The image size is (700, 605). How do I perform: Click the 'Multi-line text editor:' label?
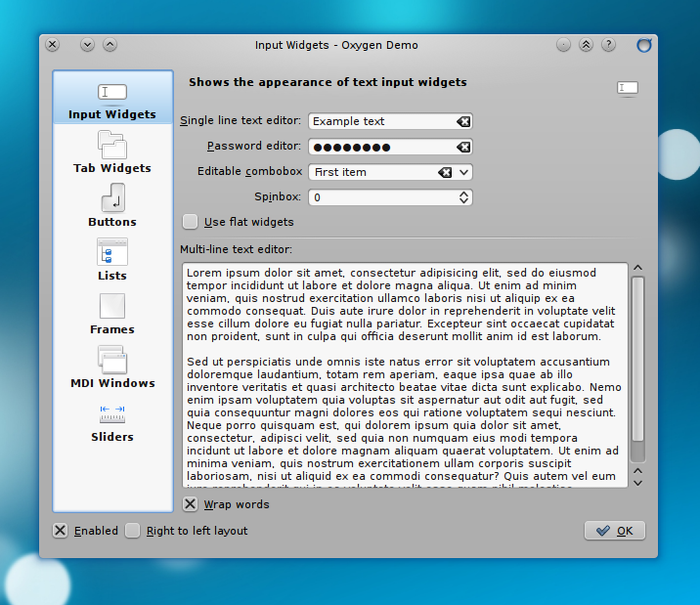click(237, 249)
